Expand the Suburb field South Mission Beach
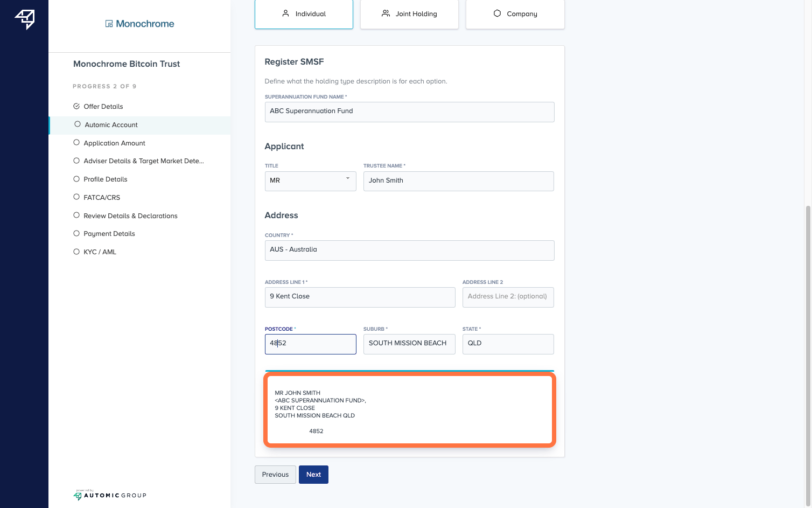 pos(409,344)
